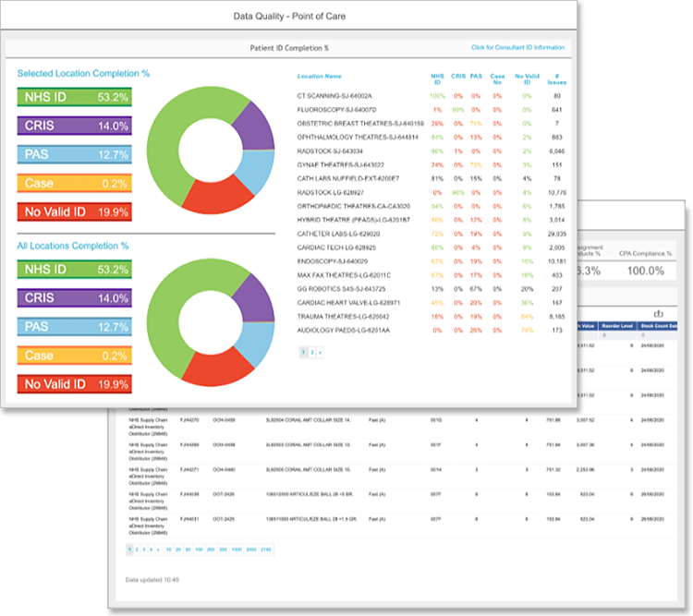Select RADSTOCK-LG-628927 location row

[x=432, y=193]
